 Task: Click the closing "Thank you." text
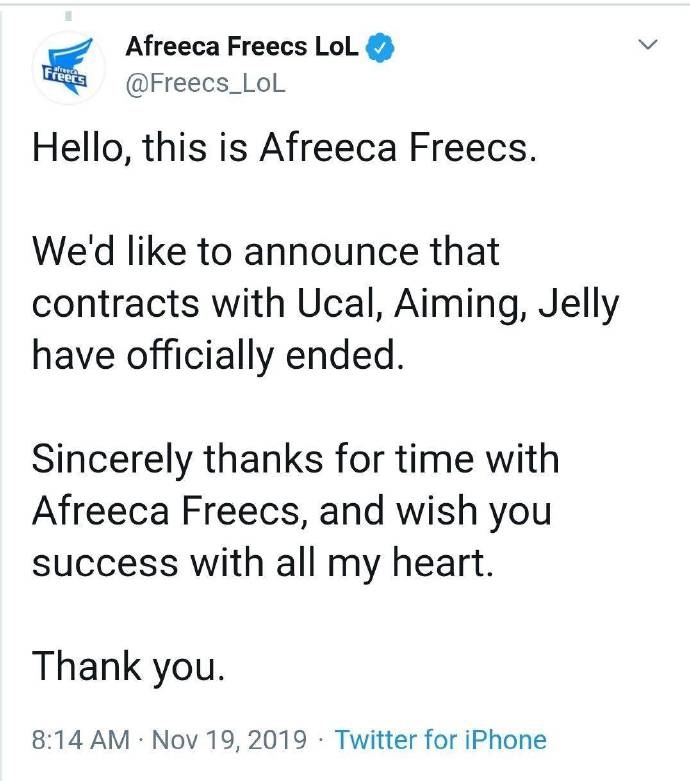pyautogui.click(x=128, y=665)
